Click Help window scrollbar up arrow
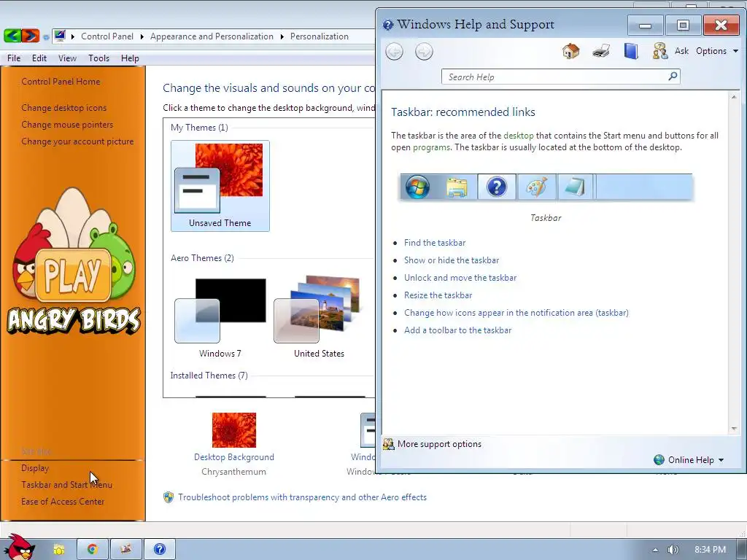The width and height of the screenshot is (747, 560). pos(734,97)
